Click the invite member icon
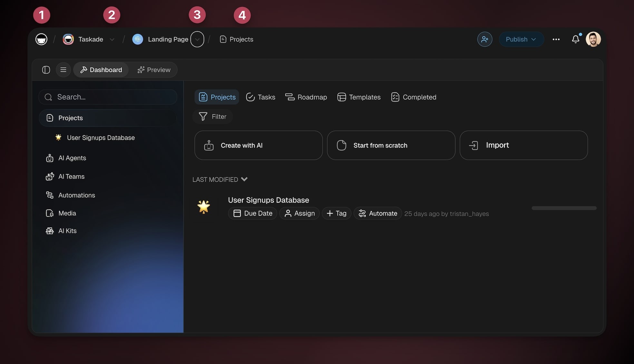 (x=484, y=39)
